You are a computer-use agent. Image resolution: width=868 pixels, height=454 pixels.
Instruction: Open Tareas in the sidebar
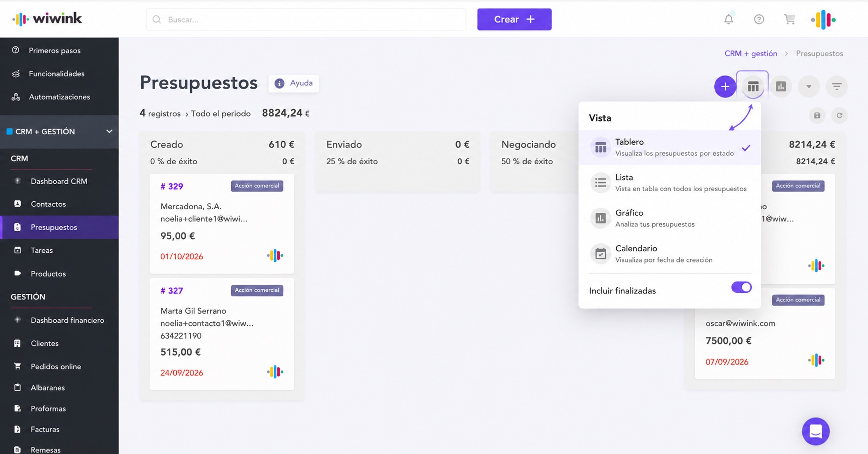point(59,250)
